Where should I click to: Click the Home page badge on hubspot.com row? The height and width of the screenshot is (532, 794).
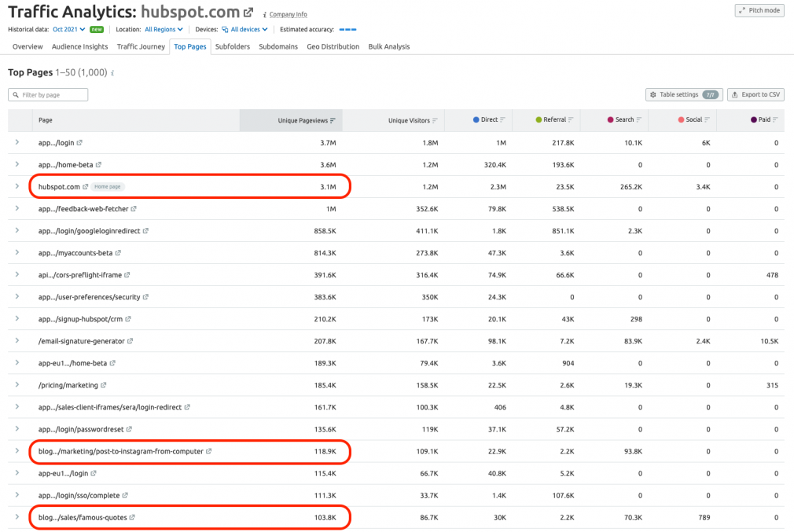[x=108, y=187]
